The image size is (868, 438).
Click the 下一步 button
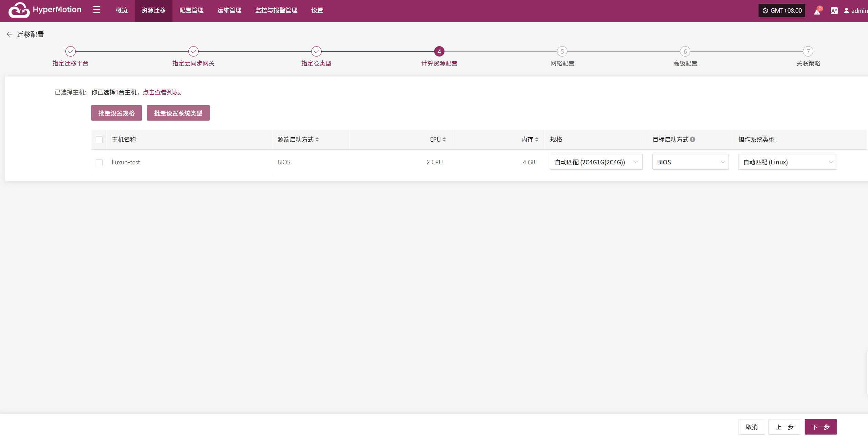[x=821, y=427]
